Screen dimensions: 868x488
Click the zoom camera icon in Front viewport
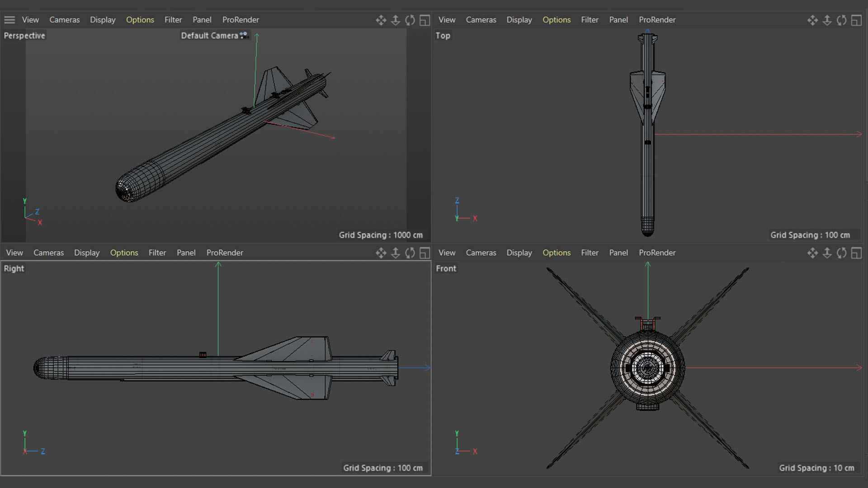[827, 253]
